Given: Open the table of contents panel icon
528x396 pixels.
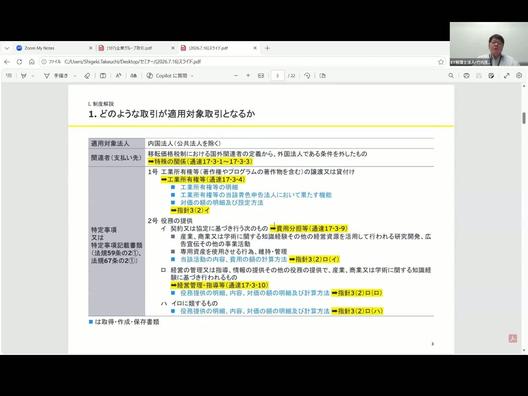Looking at the screenshot, I should point(9,76).
